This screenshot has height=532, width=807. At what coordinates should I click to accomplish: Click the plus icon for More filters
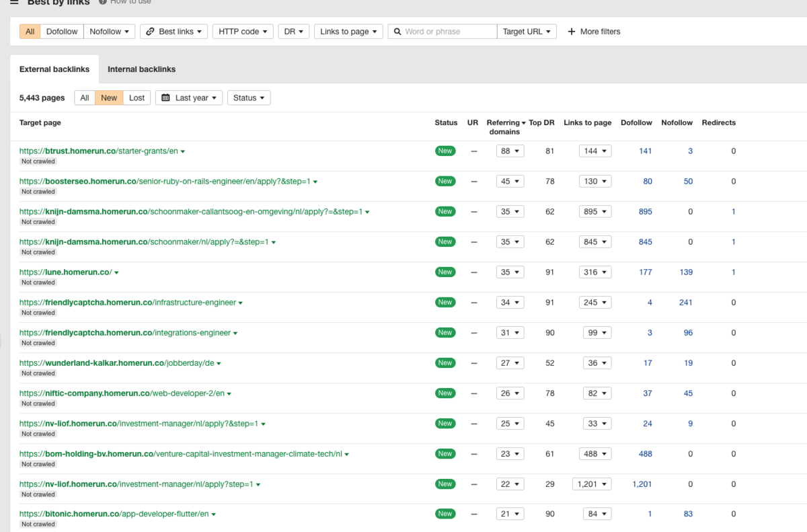click(x=572, y=32)
